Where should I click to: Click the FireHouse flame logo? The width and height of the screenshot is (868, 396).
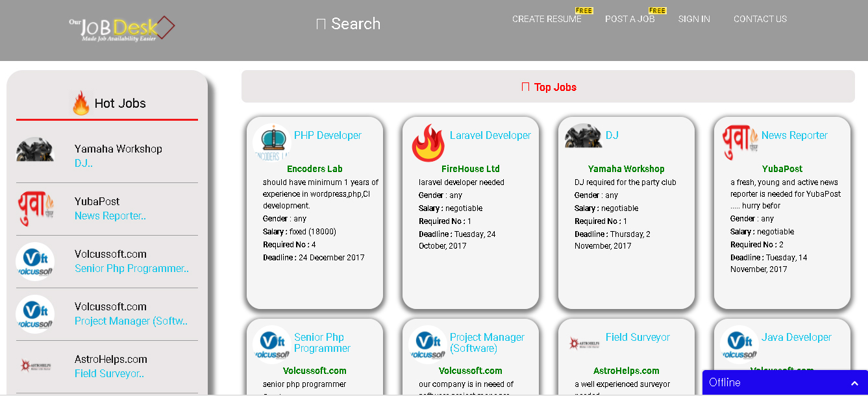click(428, 143)
